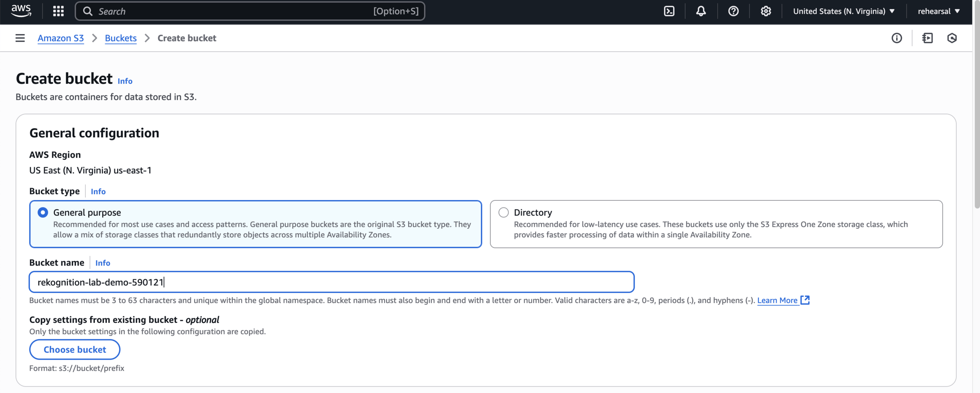Click 'Copy settings from existing bucket - optional' label
The image size is (980, 393).
coord(124,320)
